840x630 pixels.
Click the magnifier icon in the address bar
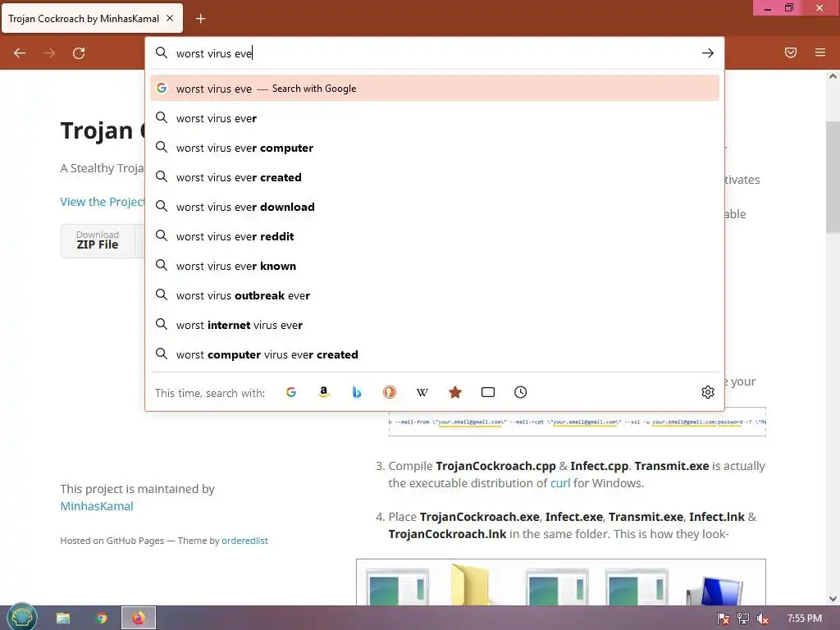pyautogui.click(x=162, y=52)
